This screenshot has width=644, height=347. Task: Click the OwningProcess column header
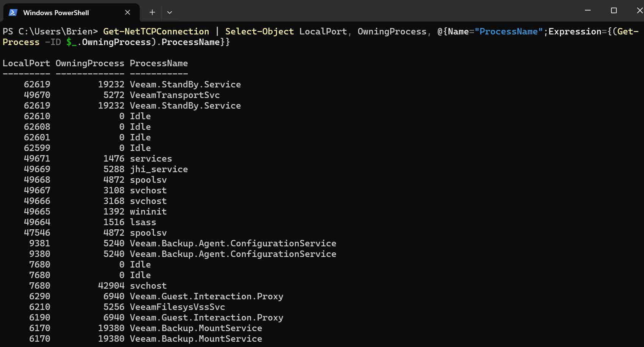pos(90,63)
